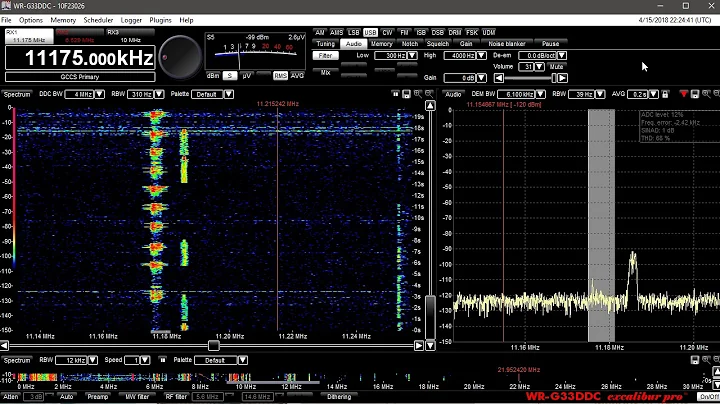Zoom in on the waterfall spectrum
This screenshot has width=720, height=404.
click(x=417, y=94)
